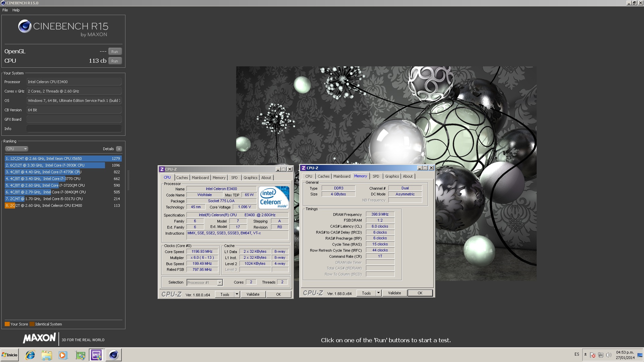Switch to Caches tab in left CPU-Z
This screenshot has height=362, width=644.
[x=182, y=178]
